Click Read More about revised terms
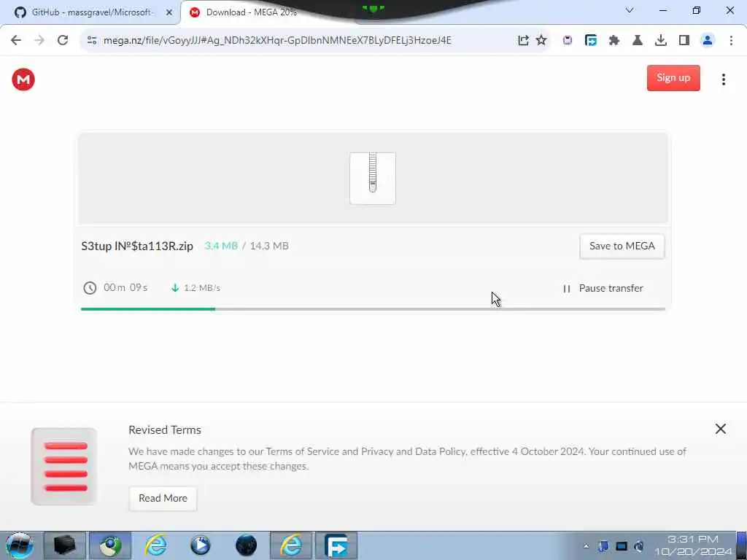Image resolution: width=747 pixels, height=560 pixels. tap(163, 499)
